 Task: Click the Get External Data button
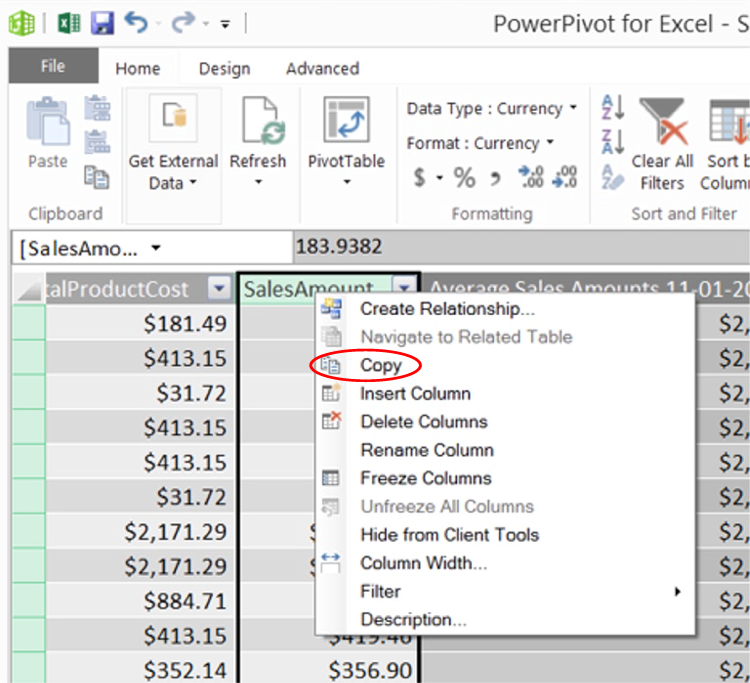(173, 142)
